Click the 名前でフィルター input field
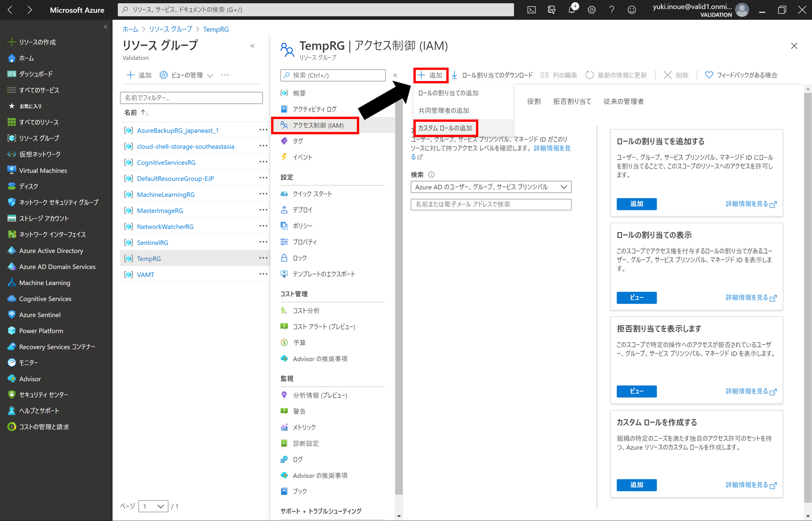812x521 pixels. point(191,98)
